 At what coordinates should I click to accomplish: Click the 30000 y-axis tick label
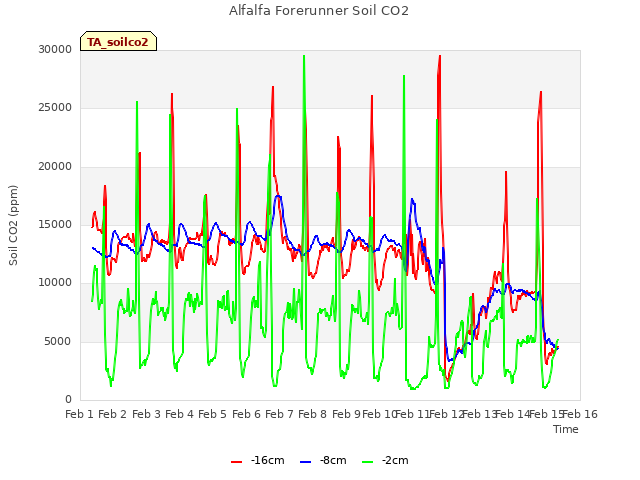point(55,49)
